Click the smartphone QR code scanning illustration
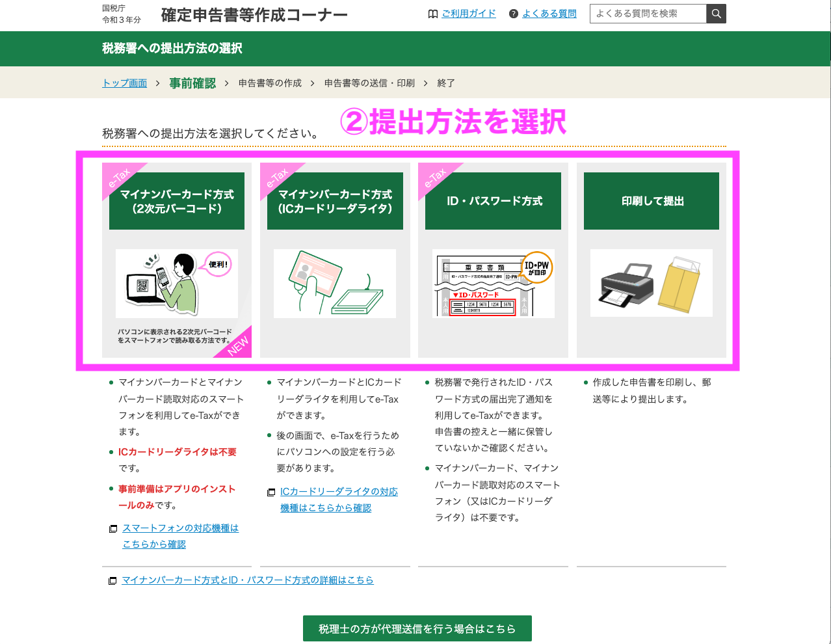Screen dimensions: 831x644 176,283
